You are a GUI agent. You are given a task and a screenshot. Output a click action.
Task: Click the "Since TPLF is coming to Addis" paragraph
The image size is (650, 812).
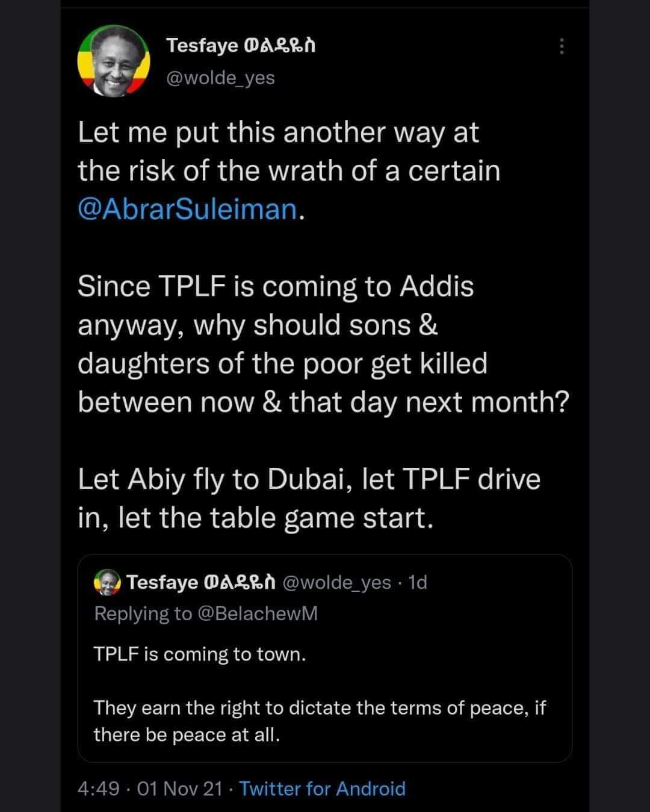323,344
